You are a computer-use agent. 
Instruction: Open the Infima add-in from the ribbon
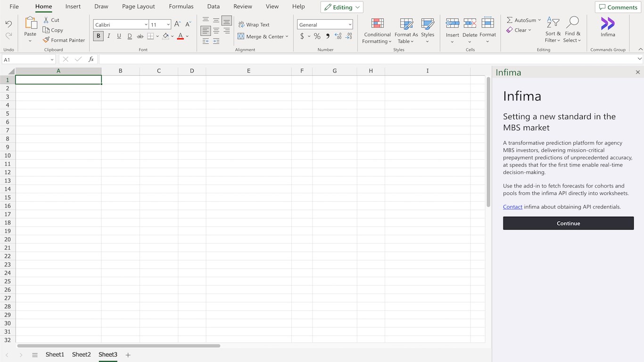[608, 27]
